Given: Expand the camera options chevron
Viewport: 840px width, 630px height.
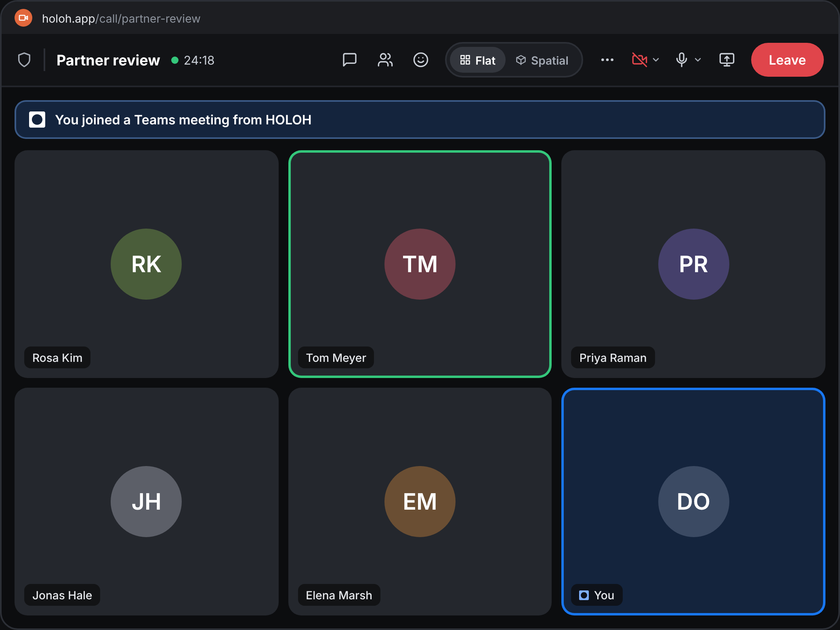Looking at the screenshot, I should tap(656, 60).
